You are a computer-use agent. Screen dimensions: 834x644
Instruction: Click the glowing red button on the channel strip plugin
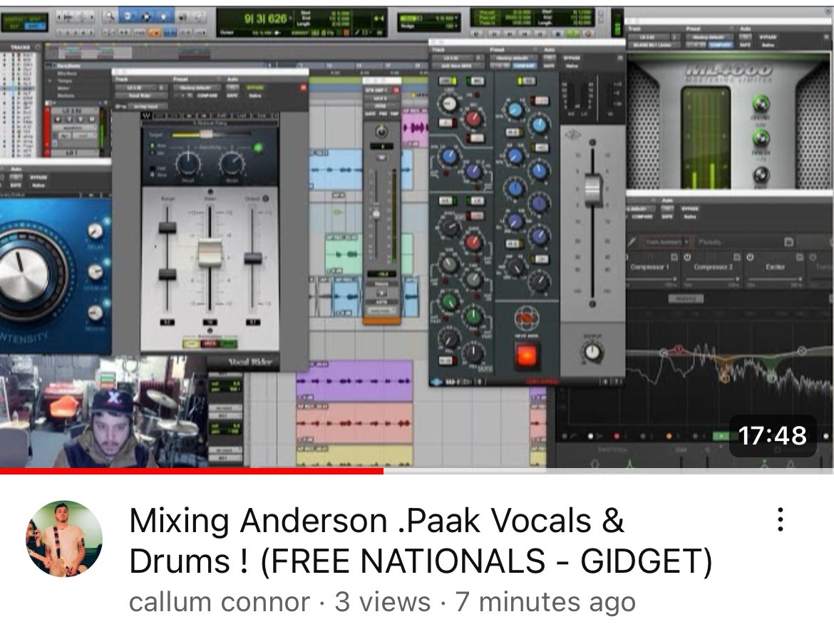click(x=527, y=356)
